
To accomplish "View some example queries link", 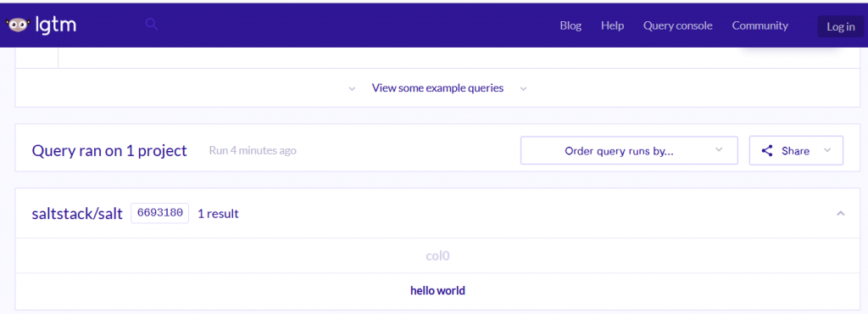I will click(x=437, y=88).
